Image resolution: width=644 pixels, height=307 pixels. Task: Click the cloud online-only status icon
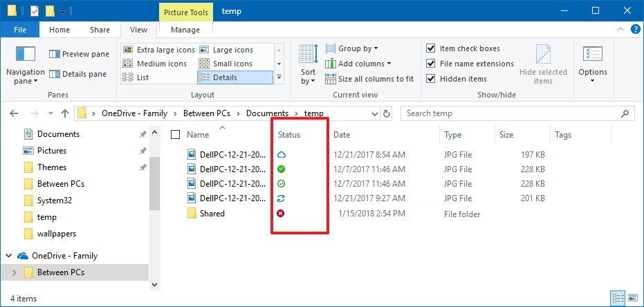282,155
